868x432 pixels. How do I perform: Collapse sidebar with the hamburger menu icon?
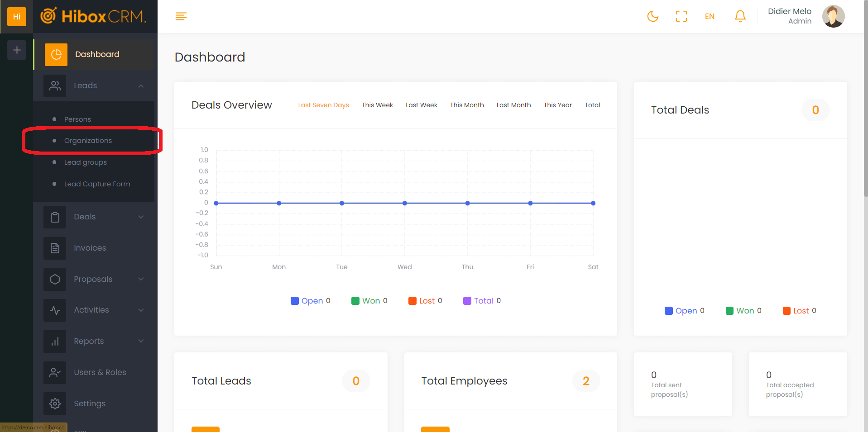click(x=181, y=17)
